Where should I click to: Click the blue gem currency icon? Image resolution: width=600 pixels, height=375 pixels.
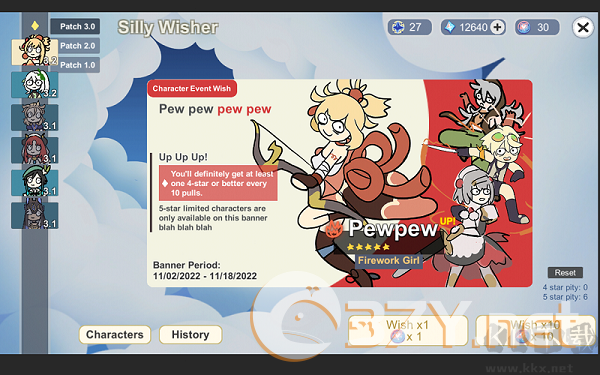[450, 27]
